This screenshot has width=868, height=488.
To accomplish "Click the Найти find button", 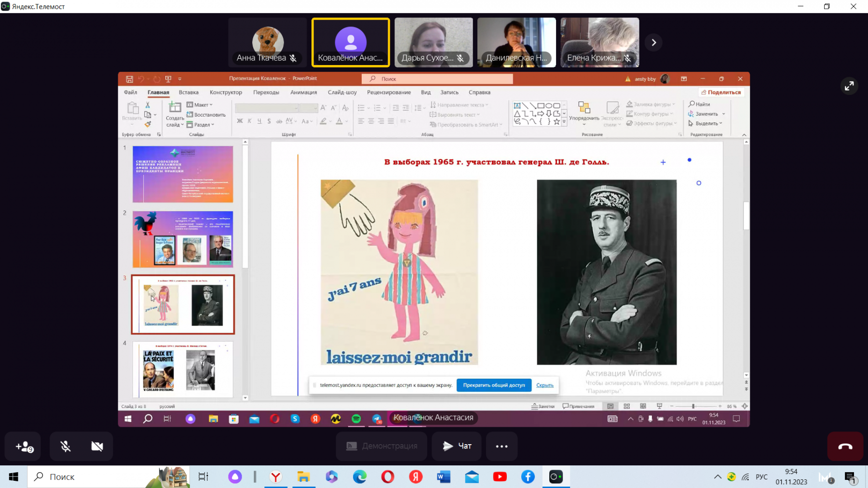I will tap(699, 104).
